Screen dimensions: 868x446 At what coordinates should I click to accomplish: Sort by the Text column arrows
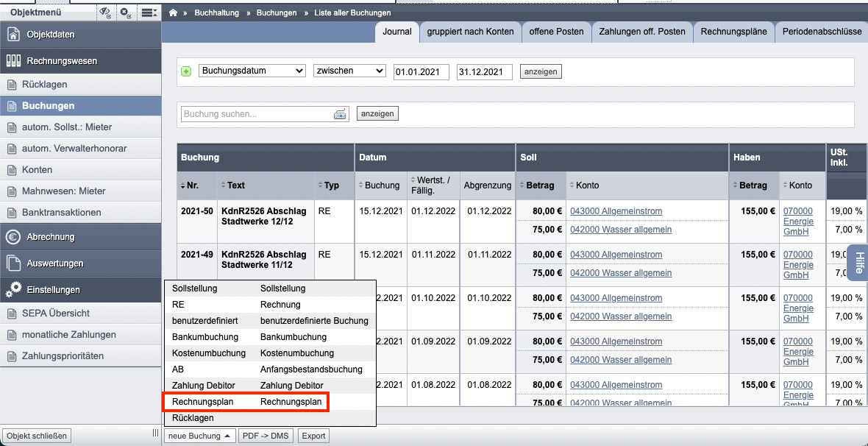pyautogui.click(x=223, y=185)
